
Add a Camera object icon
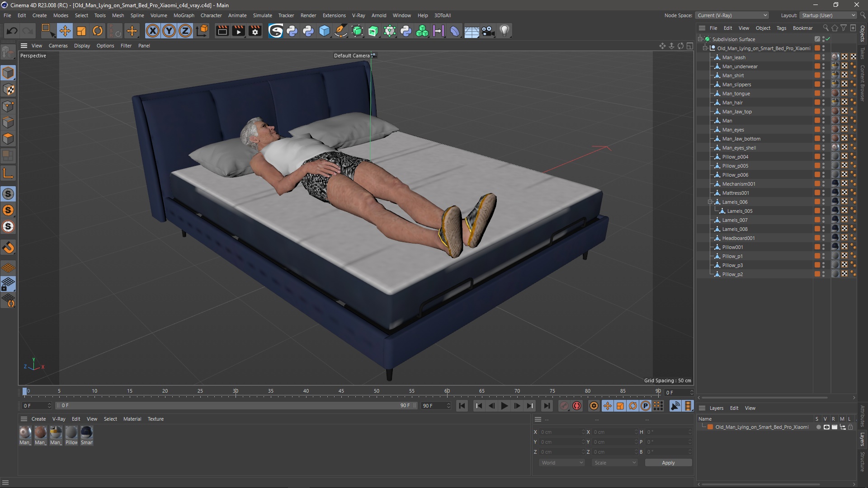pyautogui.click(x=488, y=31)
